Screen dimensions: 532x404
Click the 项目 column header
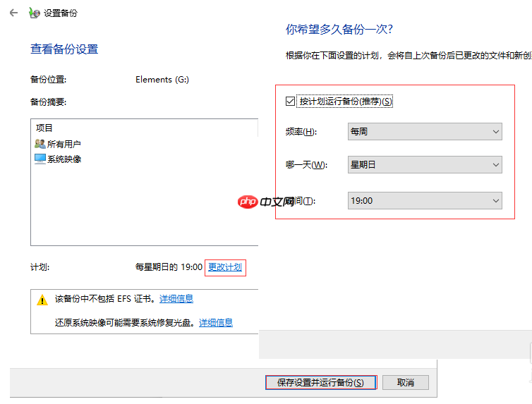coord(44,128)
